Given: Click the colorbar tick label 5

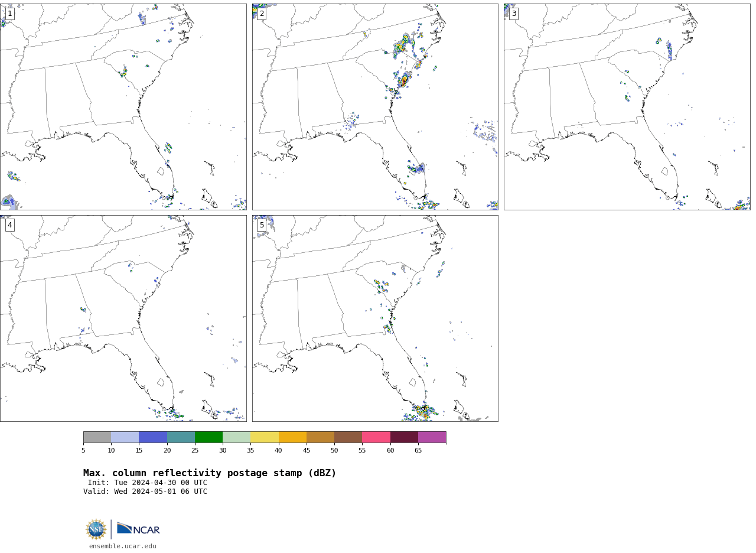Looking at the screenshot, I should click(83, 451).
